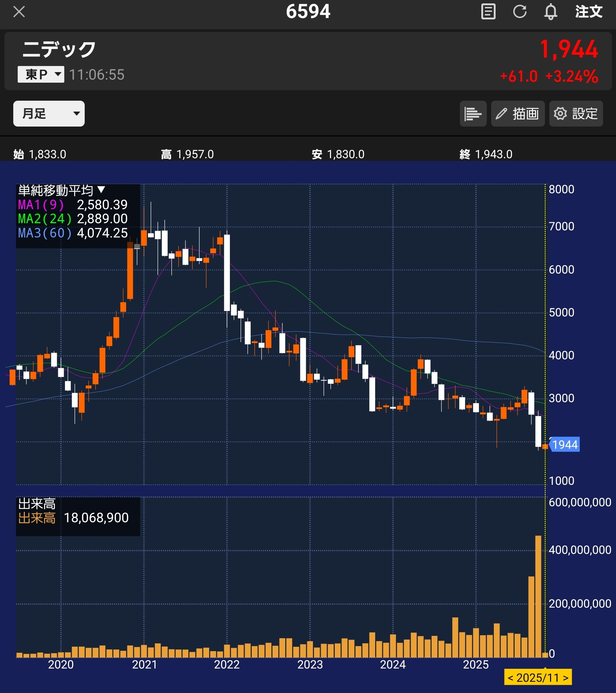Toggle the horizontal volume profile icon

pos(473,114)
